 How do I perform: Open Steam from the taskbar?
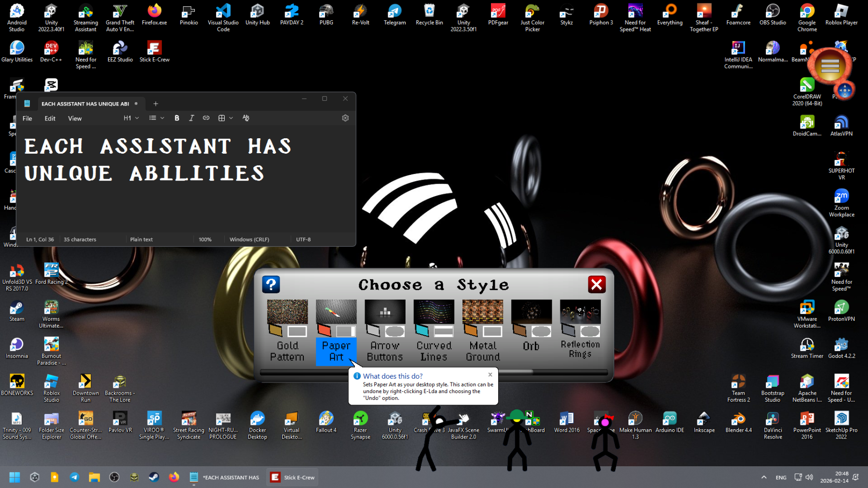click(x=154, y=477)
